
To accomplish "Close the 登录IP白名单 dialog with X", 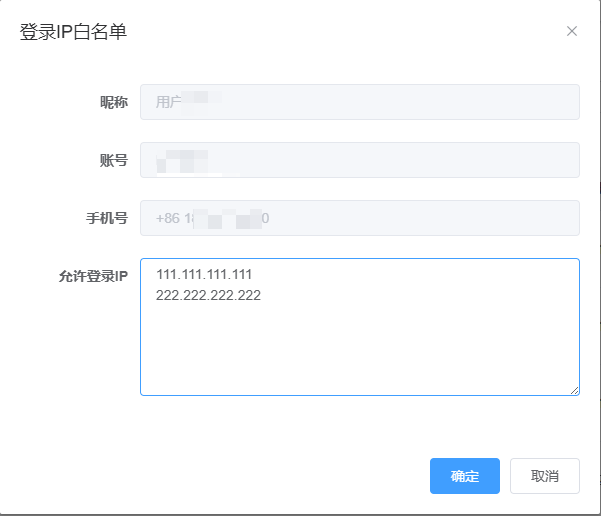I will (x=572, y=31).
